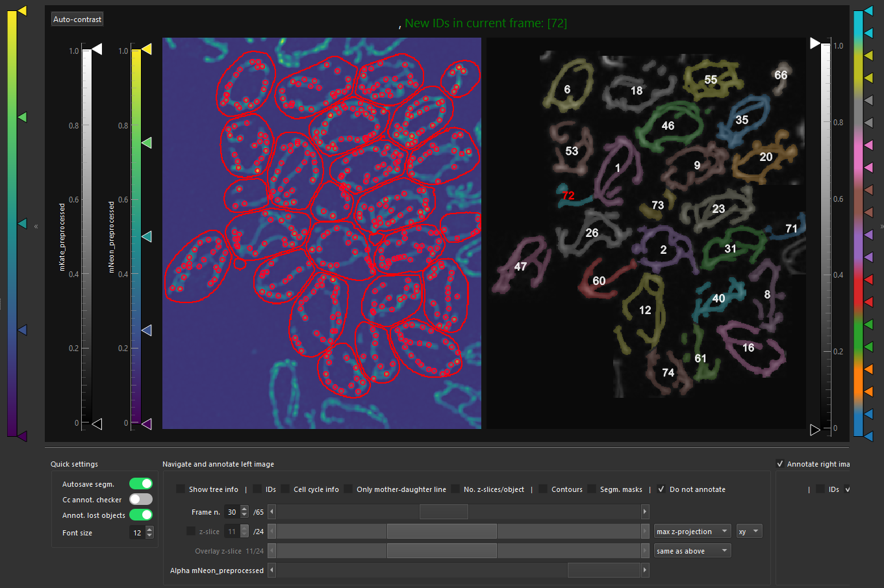The image size is (884, 588).
Task: Select the black bottom tick of mKate_preprocessed gradient
Action: click(x=97, y=424)
